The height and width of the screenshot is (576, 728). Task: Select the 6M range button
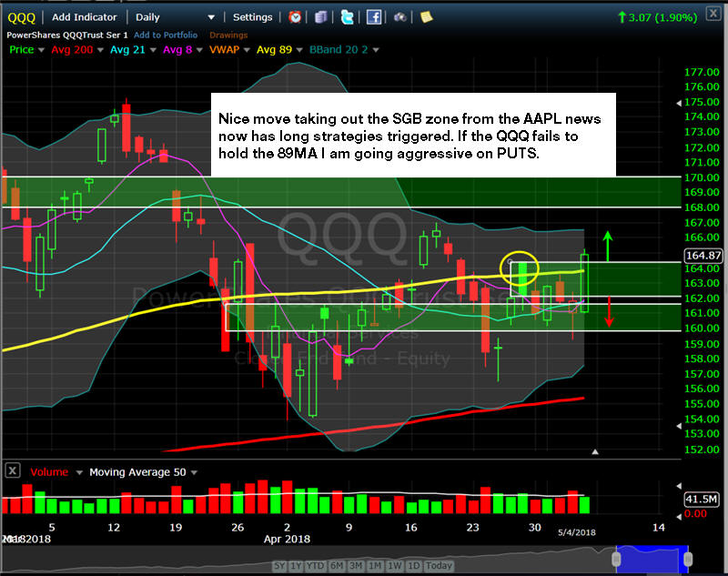(x=337, y=565)
